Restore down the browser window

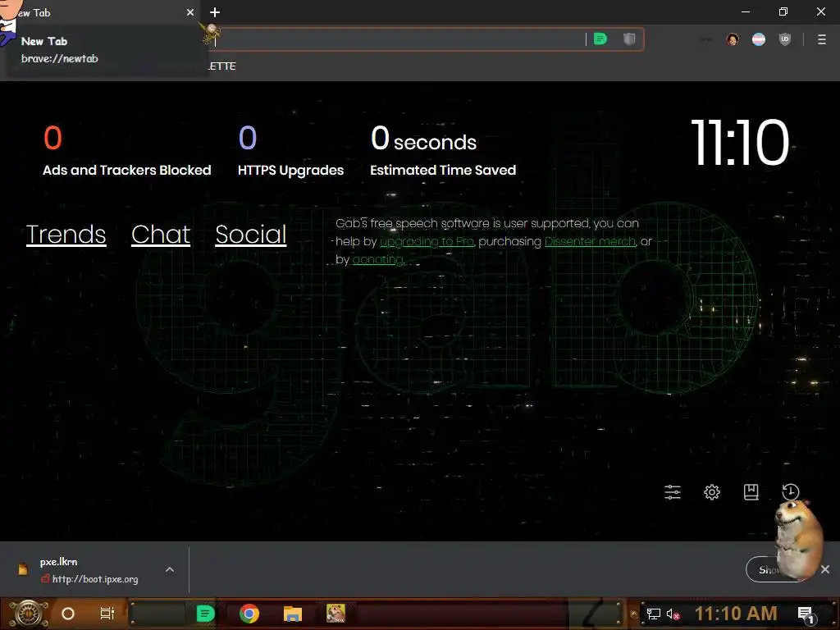783,11
